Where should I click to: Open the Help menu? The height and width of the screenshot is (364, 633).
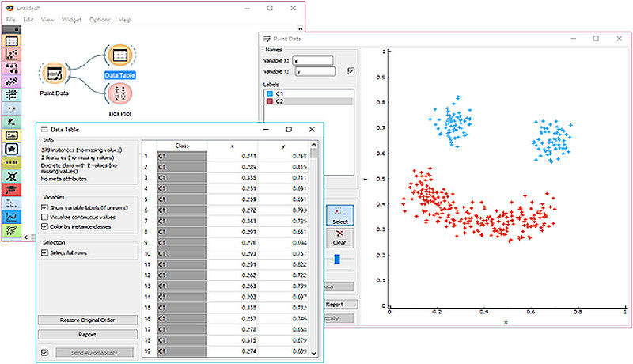124,19
